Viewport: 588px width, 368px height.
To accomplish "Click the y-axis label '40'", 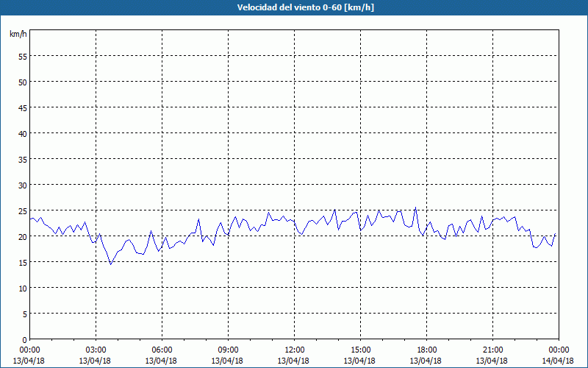I will [23, 134].
